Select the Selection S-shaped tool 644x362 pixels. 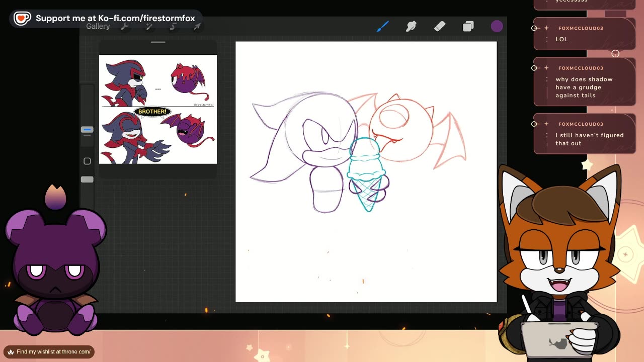(174, 27)
